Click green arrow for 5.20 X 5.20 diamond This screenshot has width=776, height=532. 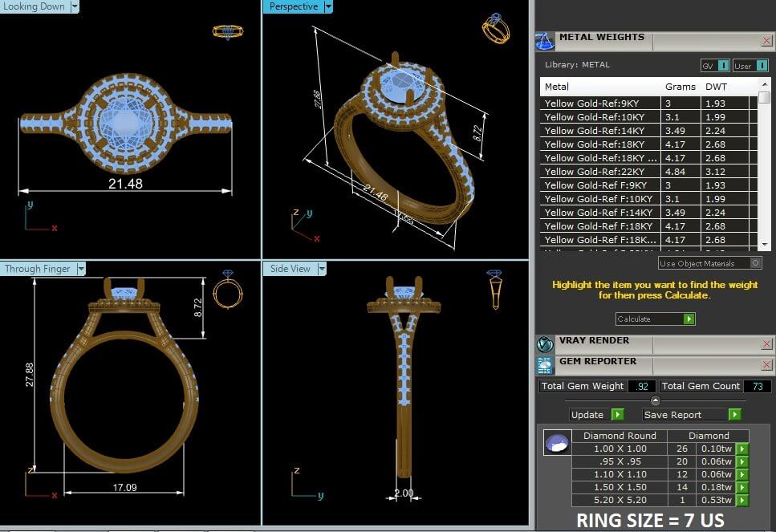click(742, 501)
